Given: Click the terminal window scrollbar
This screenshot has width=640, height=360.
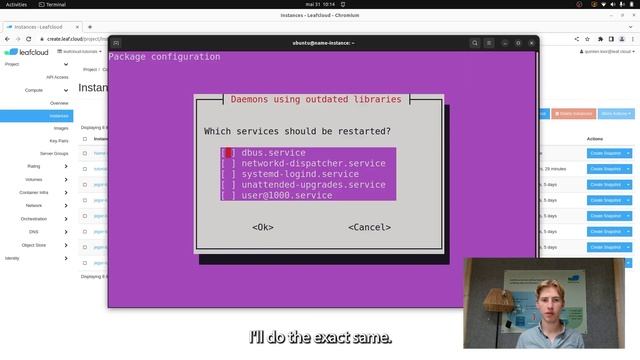Looking at the screenshot, I should point(537,155).
